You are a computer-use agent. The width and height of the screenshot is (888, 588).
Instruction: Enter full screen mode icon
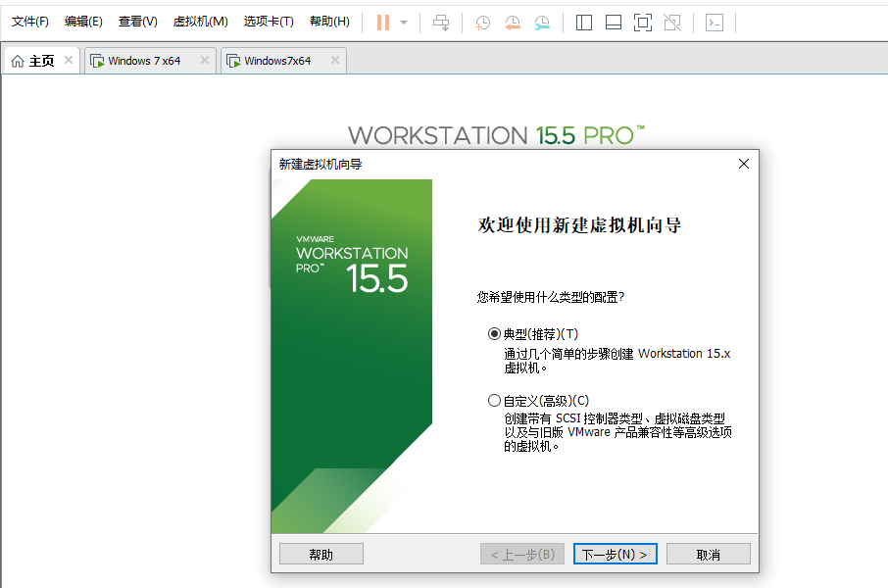tap(643, 23)
